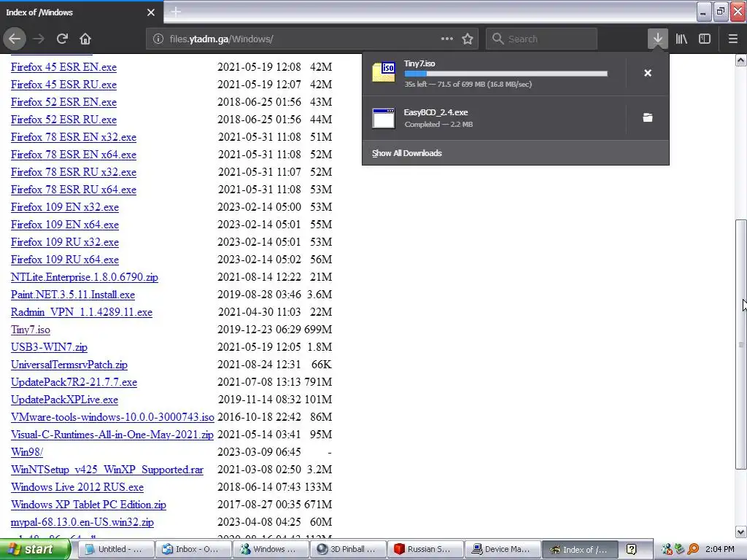Open a new browser tab
Viewport: 747px width, 560px height.
click(176, 12)
